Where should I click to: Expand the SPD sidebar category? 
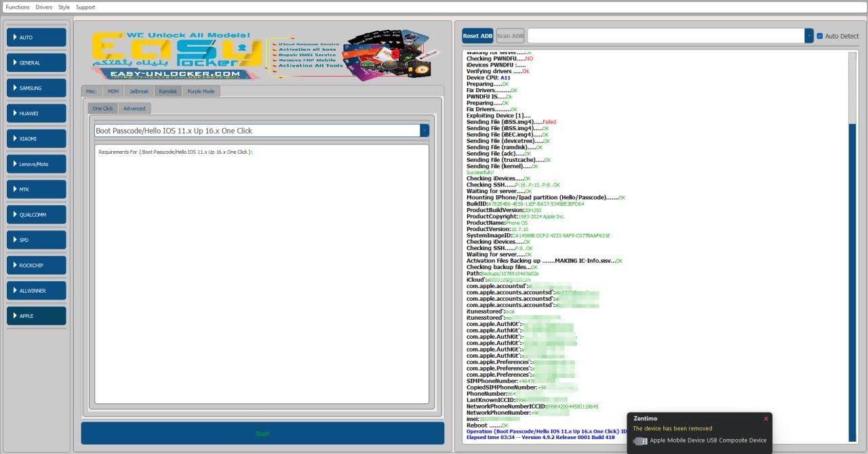click(37, 240)
